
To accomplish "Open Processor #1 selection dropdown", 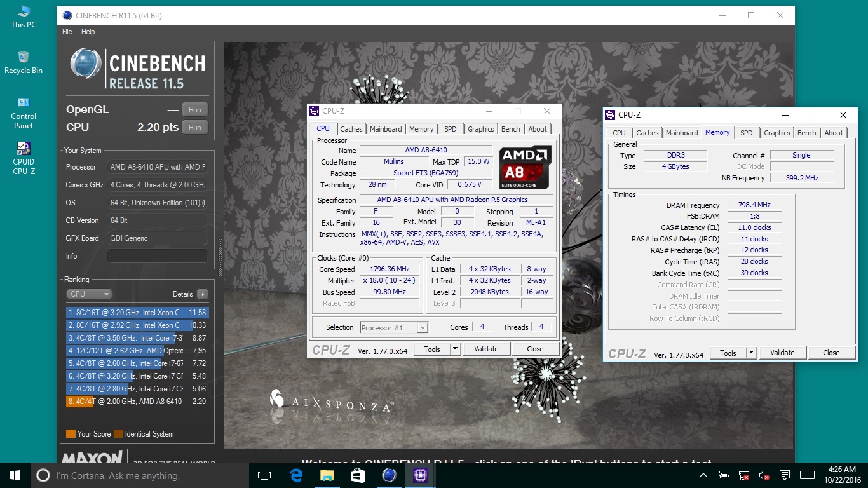I will [x=394, y=328].
